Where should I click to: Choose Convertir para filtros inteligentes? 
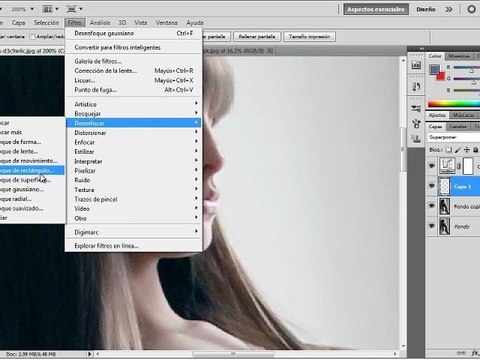click(x=133, y=47)
